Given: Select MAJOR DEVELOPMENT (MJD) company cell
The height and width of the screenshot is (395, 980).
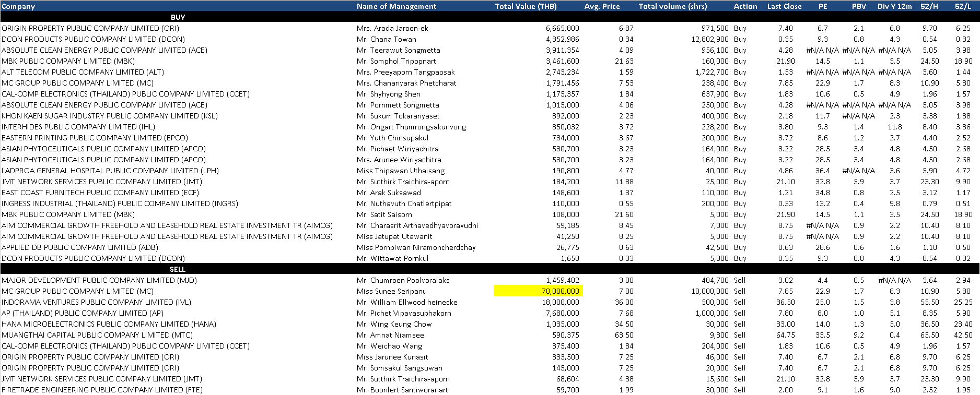Looking at the screenshot, I should click(99, 280).
